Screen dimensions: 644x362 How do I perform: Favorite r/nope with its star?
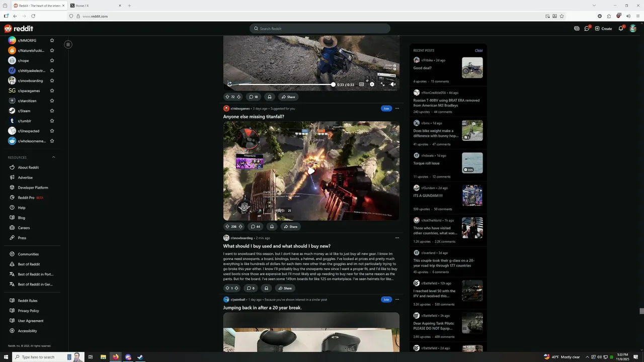52,60
